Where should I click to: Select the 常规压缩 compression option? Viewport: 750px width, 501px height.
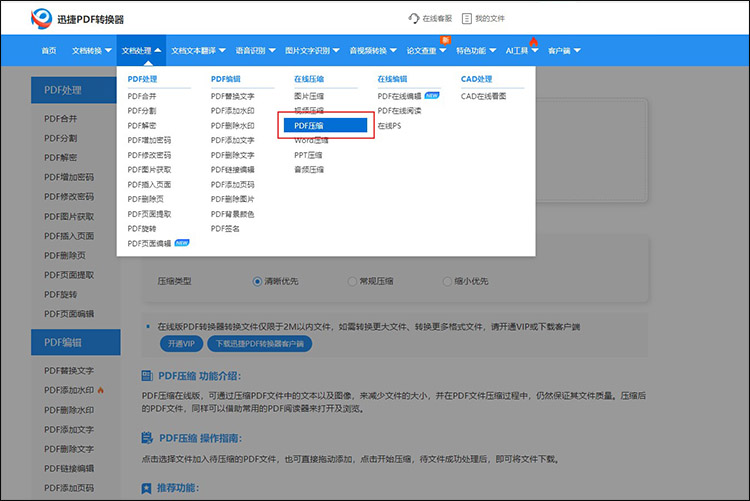click(x=352, y=281)
